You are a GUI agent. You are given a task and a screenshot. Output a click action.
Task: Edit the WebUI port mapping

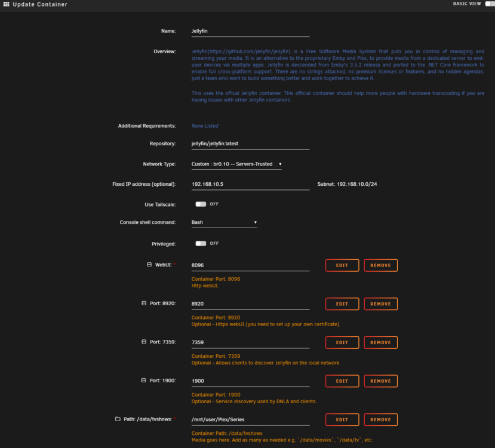(x=342, y=265)
